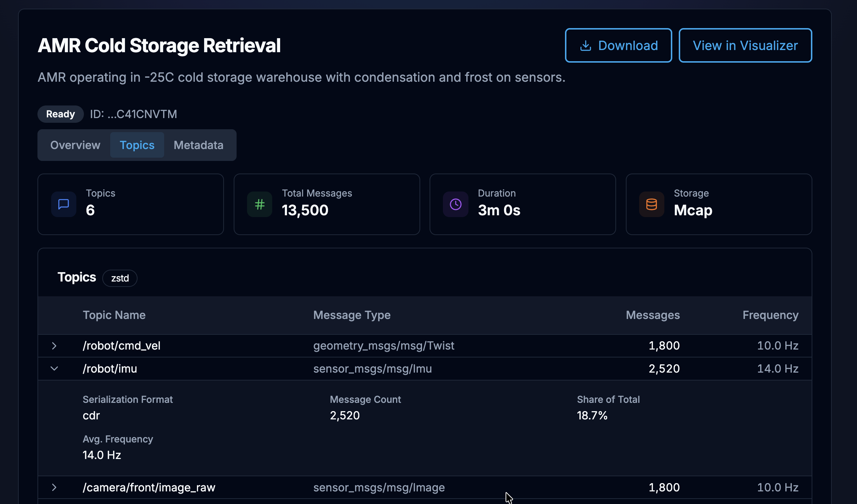Viewport: 857px width, 504px height.
Task: Click the purple clock icon on Duration card
Action: pos(455,204)
